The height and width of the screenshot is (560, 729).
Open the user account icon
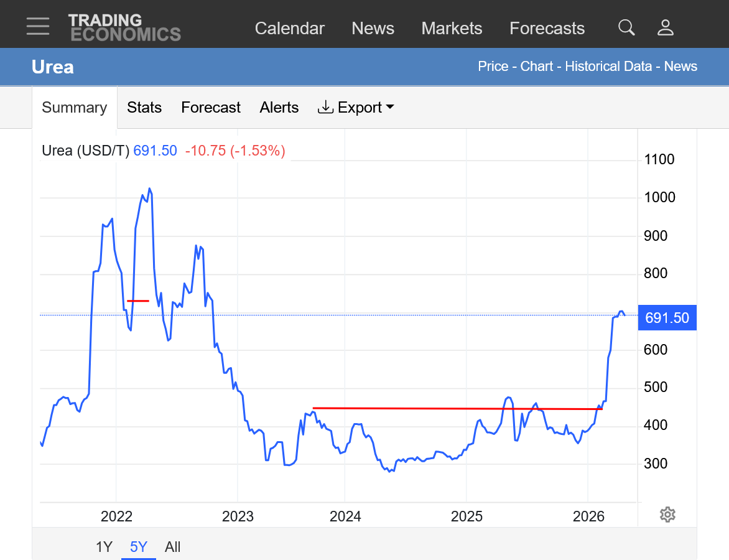click(x=666, y=27)
